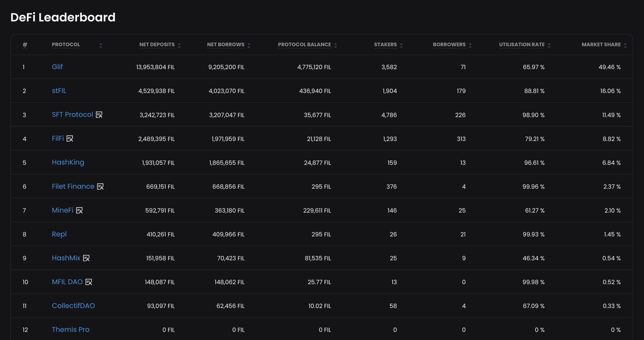Screen dimensions: 644x340
Task: Click the badge icon next to SFT Protocol
Action: point(99,115)
